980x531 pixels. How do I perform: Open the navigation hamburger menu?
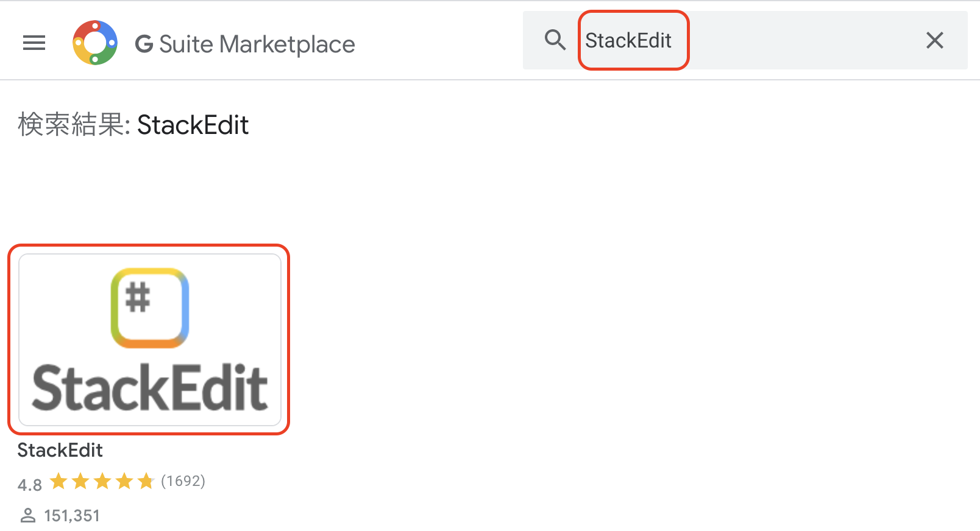tap(34, 42)
